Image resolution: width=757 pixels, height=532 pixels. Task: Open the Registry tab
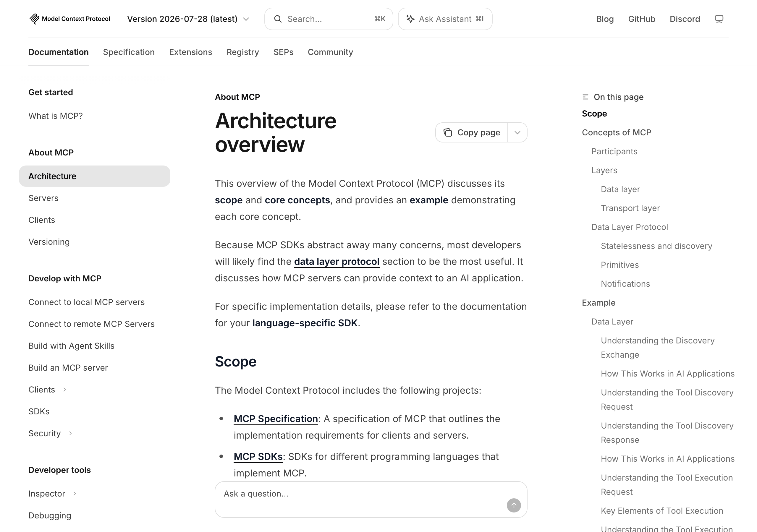[243, 52]
